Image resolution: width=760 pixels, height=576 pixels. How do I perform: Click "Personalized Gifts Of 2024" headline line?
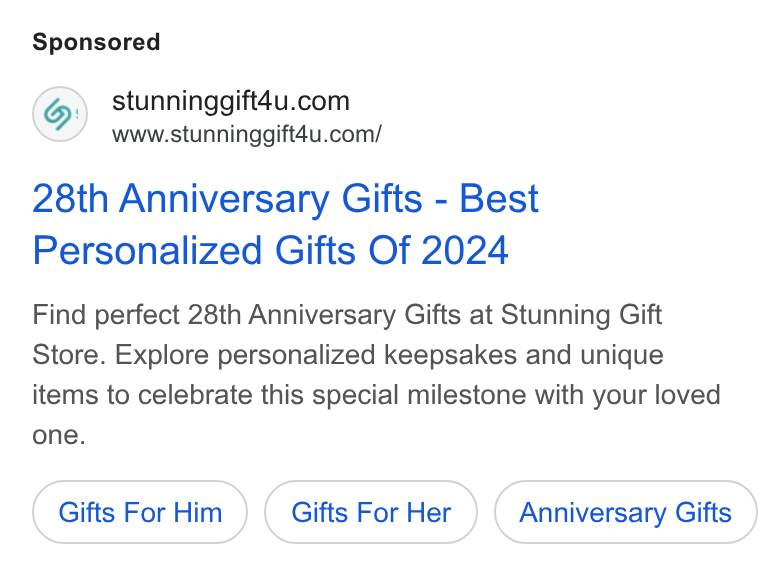(x=270, y=251)
